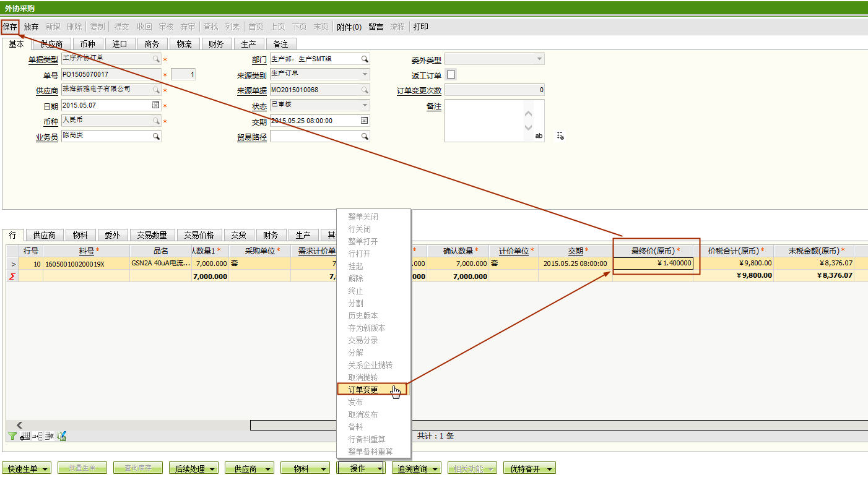Click the add-row grid icon below the table
The height and width of the screenshot is (480, 868).
[25, 436]
